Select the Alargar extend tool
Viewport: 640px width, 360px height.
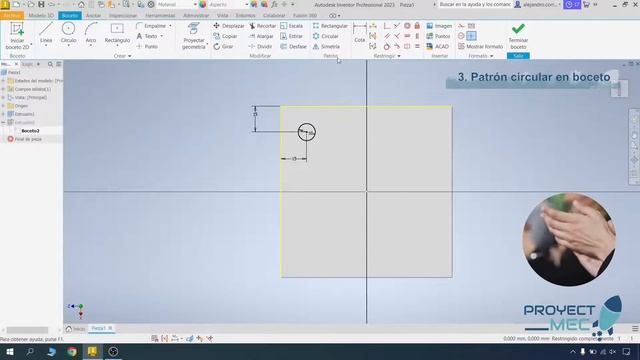(261, 36)
